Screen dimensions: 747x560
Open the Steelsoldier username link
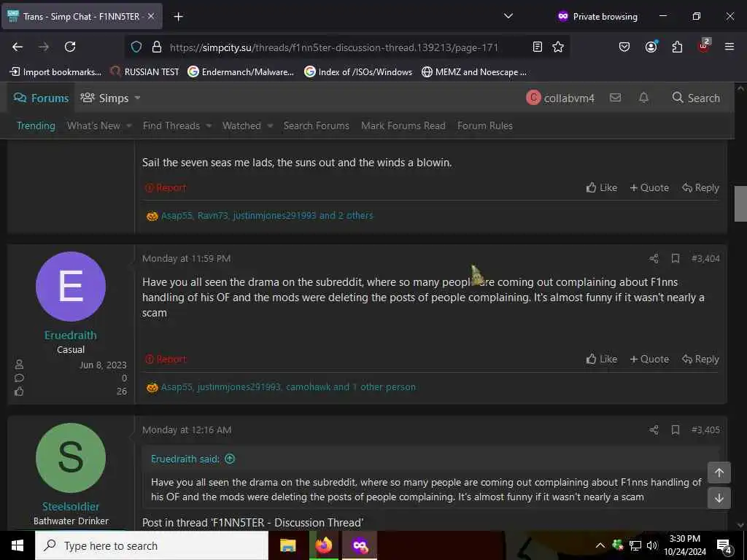[71, 507]
